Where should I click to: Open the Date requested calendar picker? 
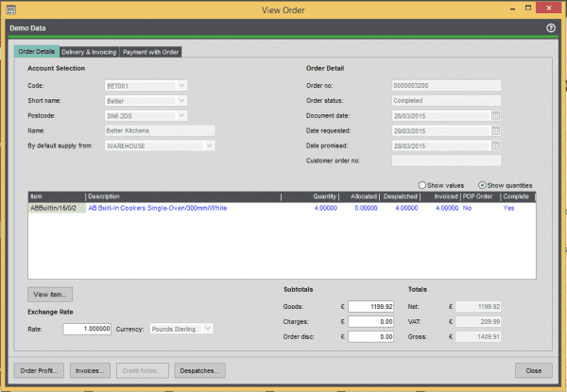pyautogui.click(x=496, y=130)
